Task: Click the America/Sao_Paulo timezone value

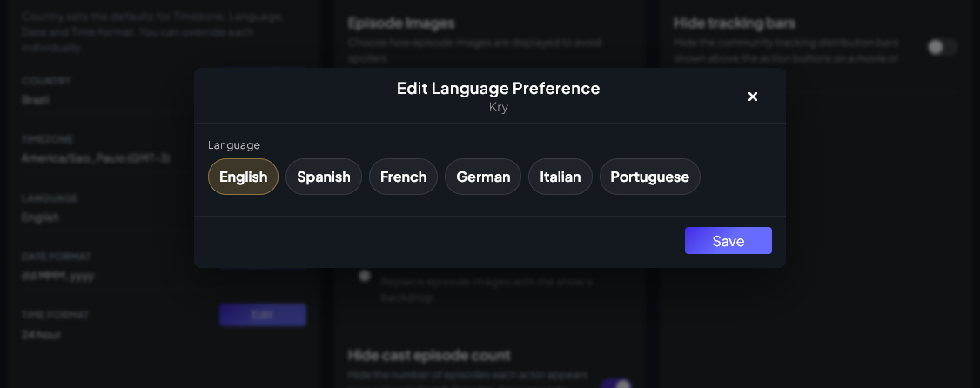Action: [96, 158]
